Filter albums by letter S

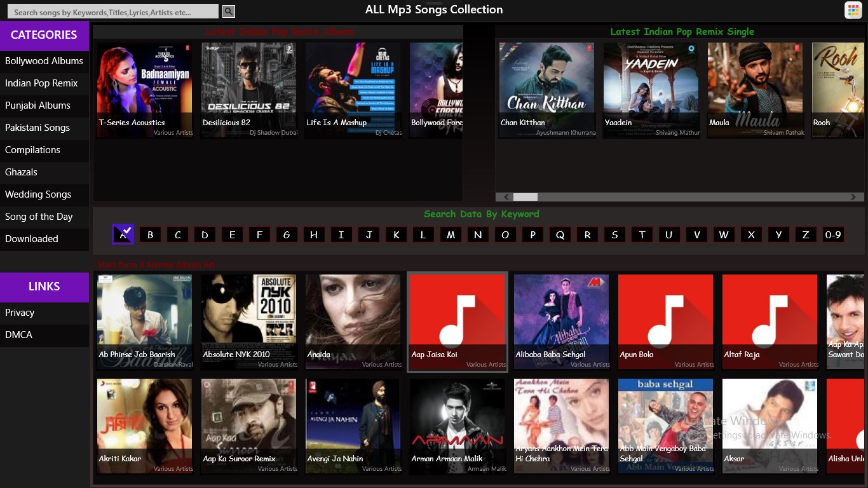614,235
